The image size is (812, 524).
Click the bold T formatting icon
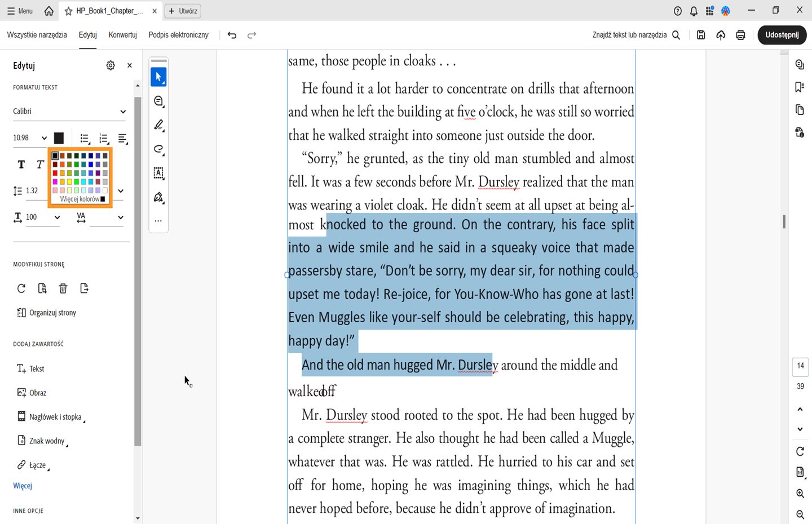pyautogui.click(x=21, y=164)
